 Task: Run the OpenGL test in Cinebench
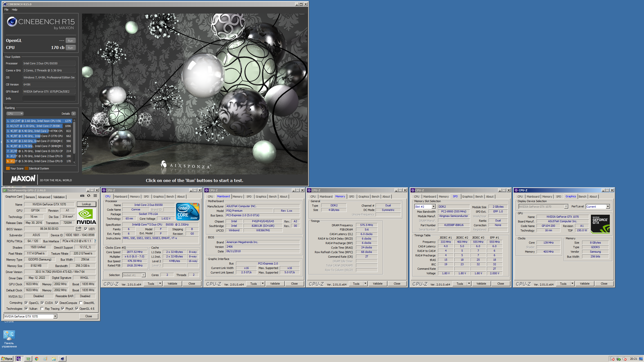[70, 41]
